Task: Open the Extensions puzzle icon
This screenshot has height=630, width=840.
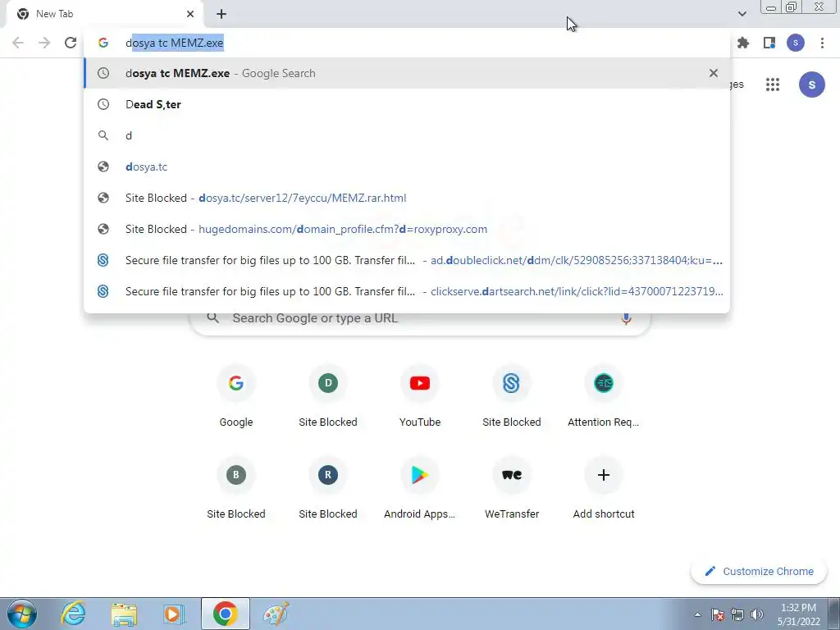Action: (x=743, y=43)
